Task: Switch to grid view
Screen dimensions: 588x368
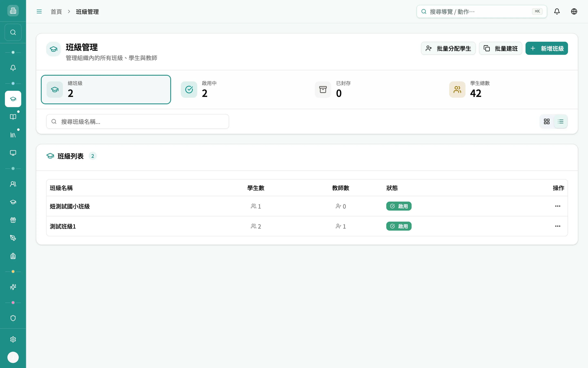Action: pos(547,121)
